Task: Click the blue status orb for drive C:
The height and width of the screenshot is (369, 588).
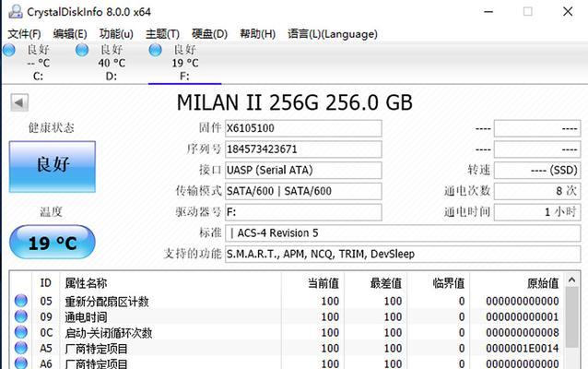Action: tap(9, 50)
